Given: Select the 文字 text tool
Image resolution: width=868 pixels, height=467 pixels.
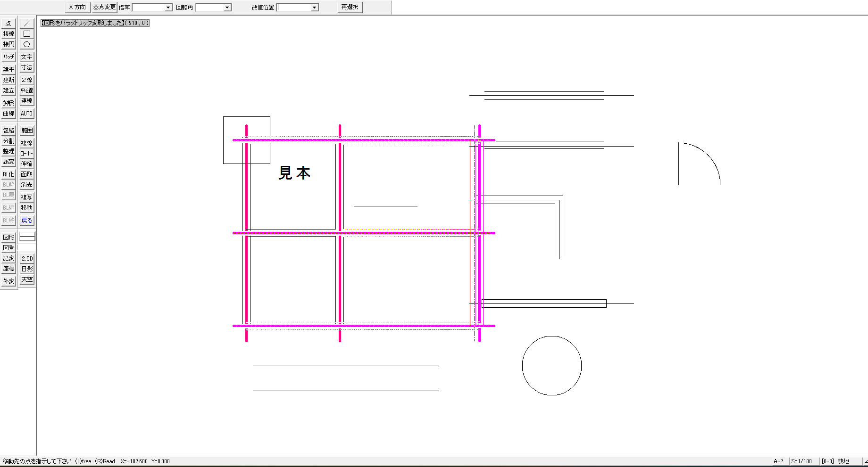Looking at the screenshot, I should pyautogui.click(x=27, y=57).
